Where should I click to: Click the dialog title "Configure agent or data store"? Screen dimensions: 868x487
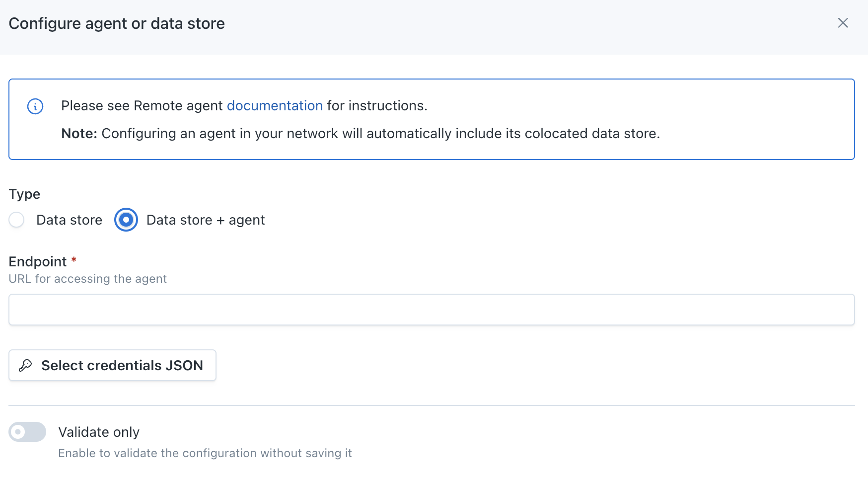click(x=117, y=24)
